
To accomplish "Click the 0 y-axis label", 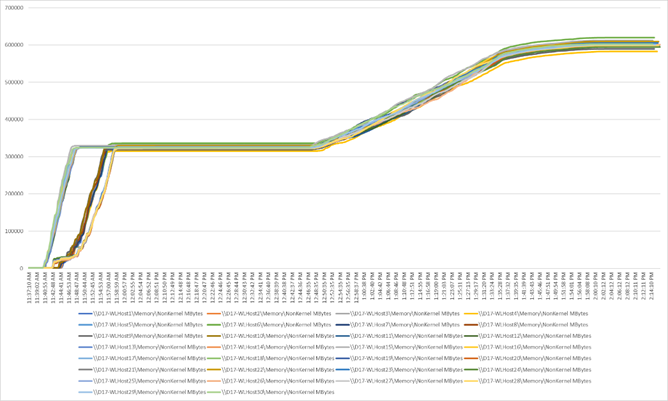I will coord(22,268).
